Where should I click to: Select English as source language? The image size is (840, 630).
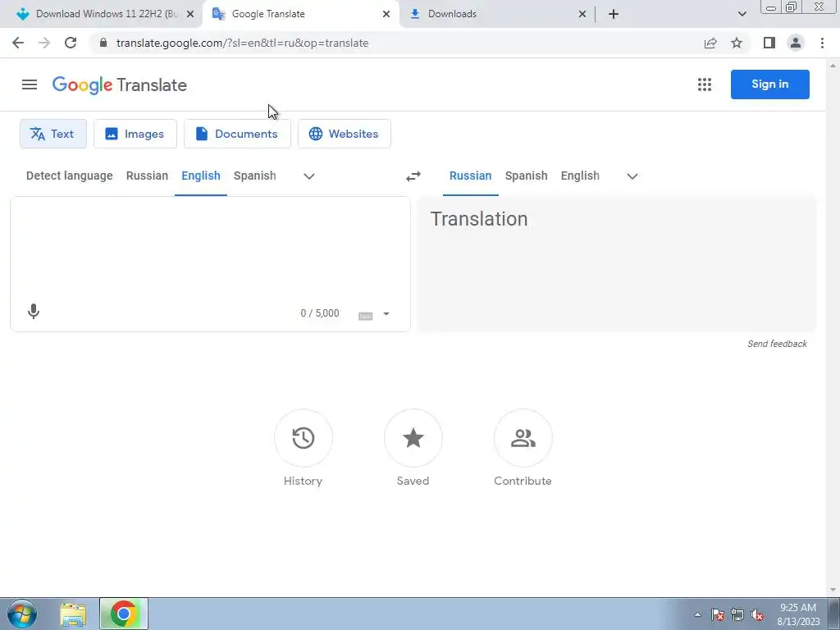pyautogui.click(x=201, y=176)
